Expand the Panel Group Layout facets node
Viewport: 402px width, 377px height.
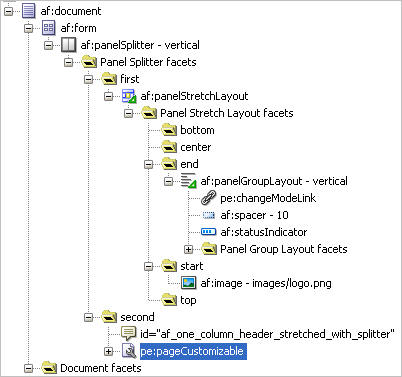pos(189,249)
